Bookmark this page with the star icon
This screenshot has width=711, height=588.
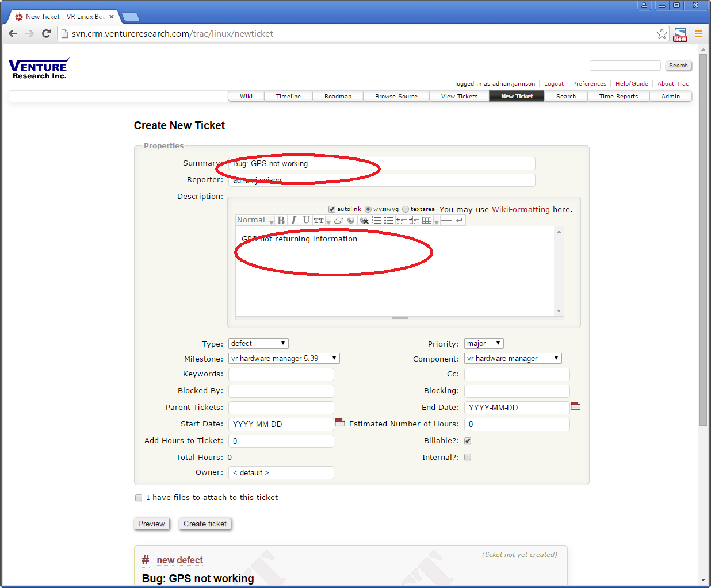point(662,34)
